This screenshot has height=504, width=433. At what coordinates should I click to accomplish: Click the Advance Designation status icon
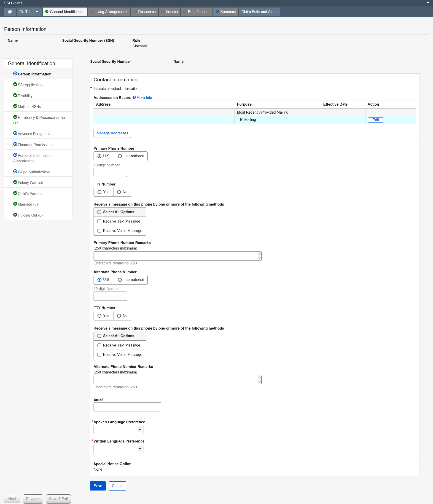15,133
